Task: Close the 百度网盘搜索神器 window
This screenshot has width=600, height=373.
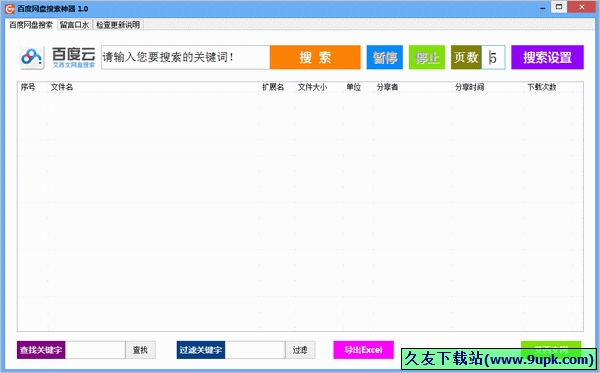Action: coord(582,7)
